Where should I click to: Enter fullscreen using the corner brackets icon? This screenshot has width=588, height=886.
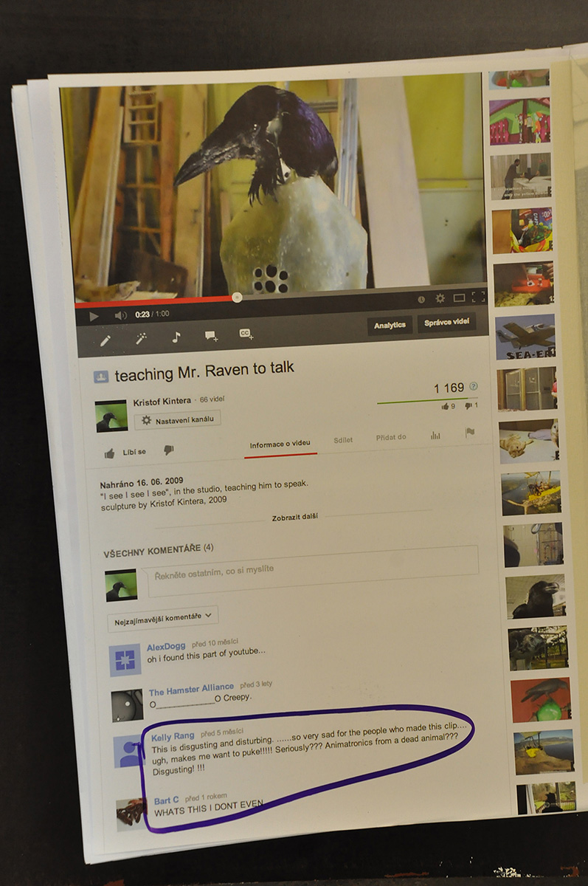pyautogui.click(x=478, y=297)
